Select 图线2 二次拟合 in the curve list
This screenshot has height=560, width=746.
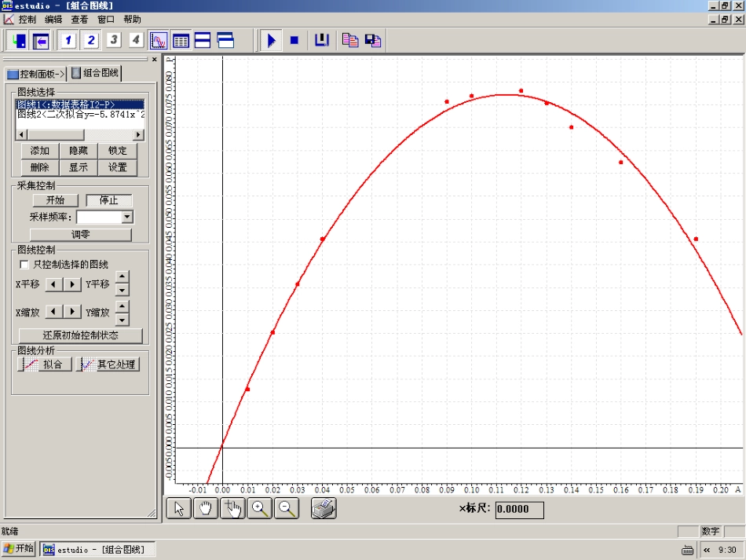(x=80, y=114)
